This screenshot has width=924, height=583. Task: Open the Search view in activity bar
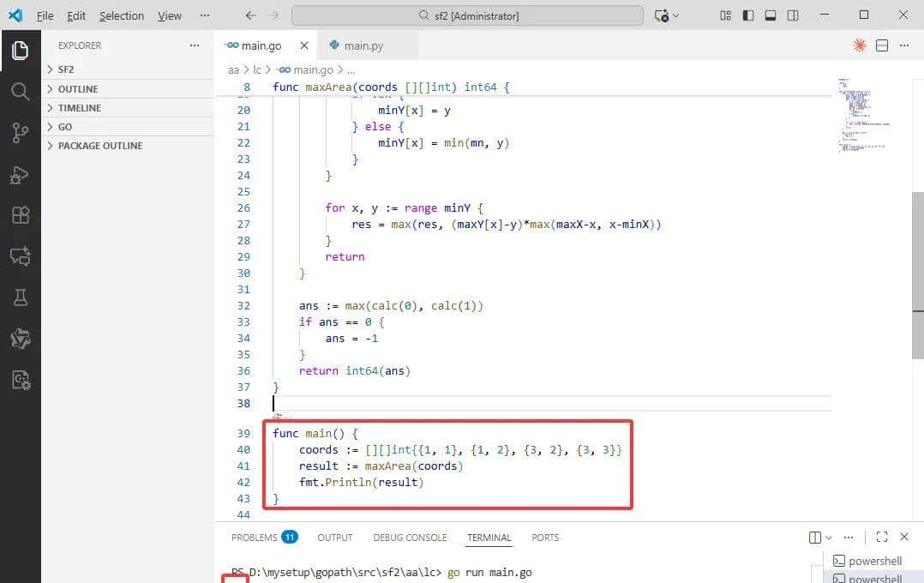point(20,91)
